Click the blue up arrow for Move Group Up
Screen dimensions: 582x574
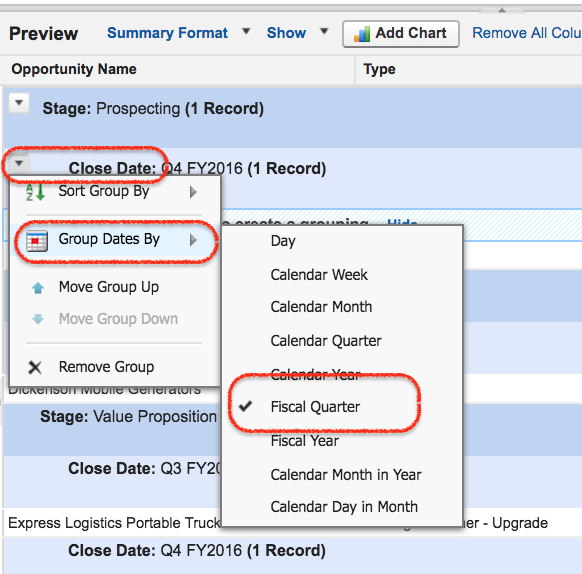(38, 288)
